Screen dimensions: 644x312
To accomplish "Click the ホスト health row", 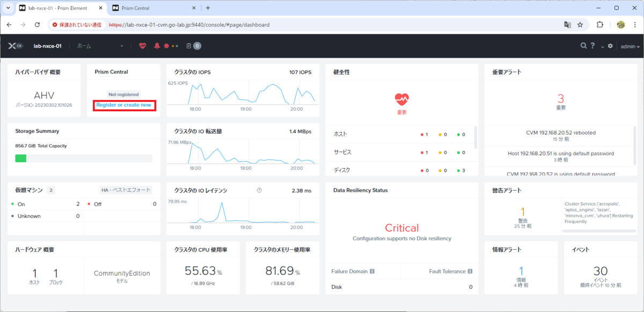I will click(400, 134).
